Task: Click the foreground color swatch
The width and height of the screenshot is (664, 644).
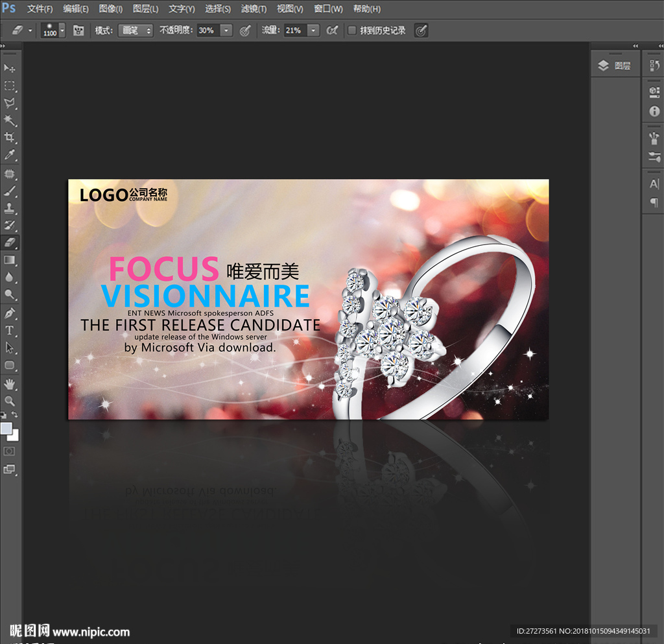Action: 6,428
